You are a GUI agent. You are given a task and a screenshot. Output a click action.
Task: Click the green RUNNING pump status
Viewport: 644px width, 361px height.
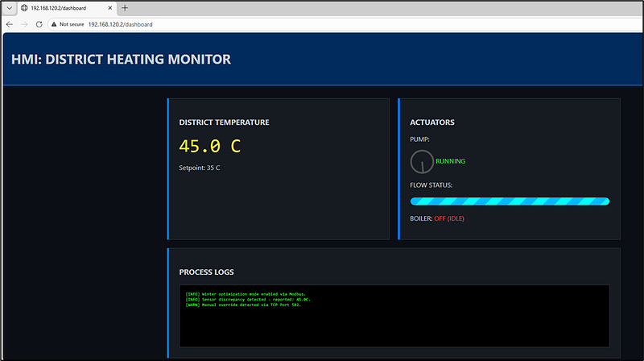coord(451,161)
